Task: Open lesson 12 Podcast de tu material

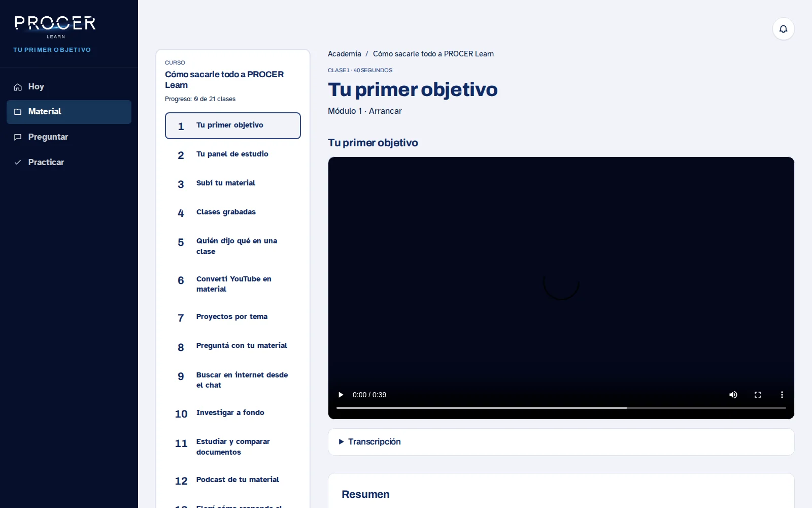Action: tap(233, 480)
